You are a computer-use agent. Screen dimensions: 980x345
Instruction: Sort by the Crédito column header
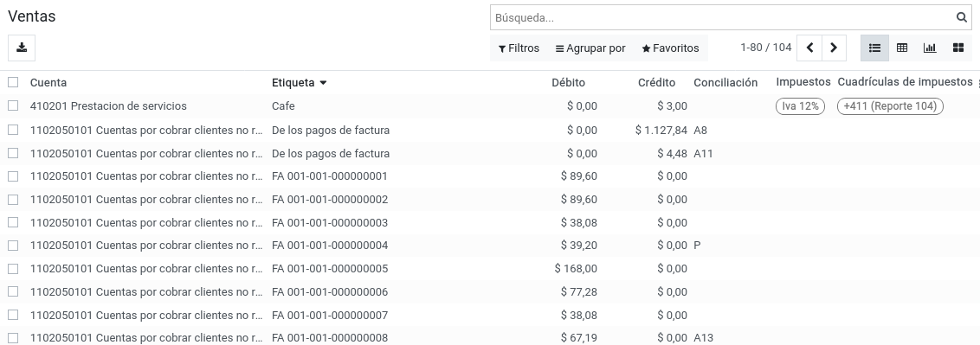656,82
